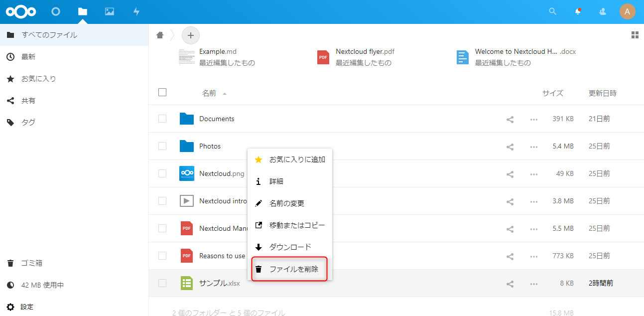Click the plus new file button
The height and width of the screenshot is (316, 644).
click(191, 35)
